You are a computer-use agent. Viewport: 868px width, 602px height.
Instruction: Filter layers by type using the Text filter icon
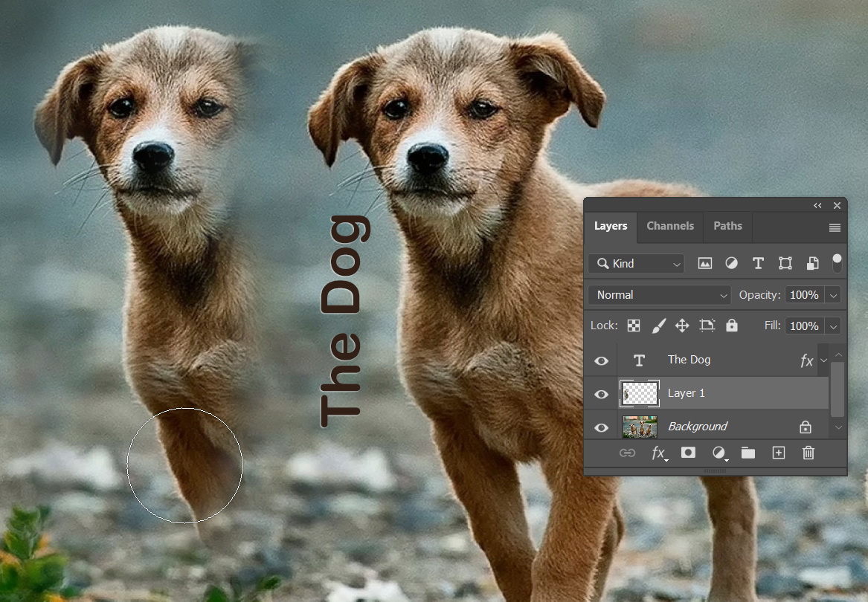pyautogui.click(x=758, y=263)
